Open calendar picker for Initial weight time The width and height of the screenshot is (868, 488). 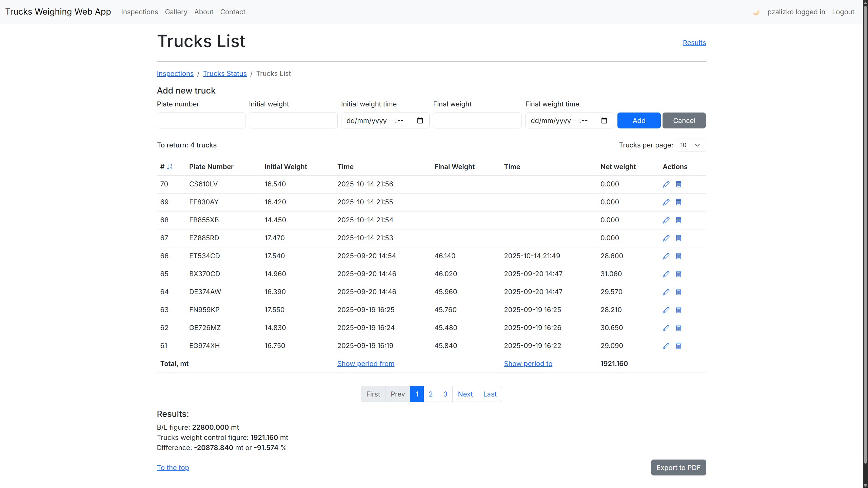coord(420,121)
